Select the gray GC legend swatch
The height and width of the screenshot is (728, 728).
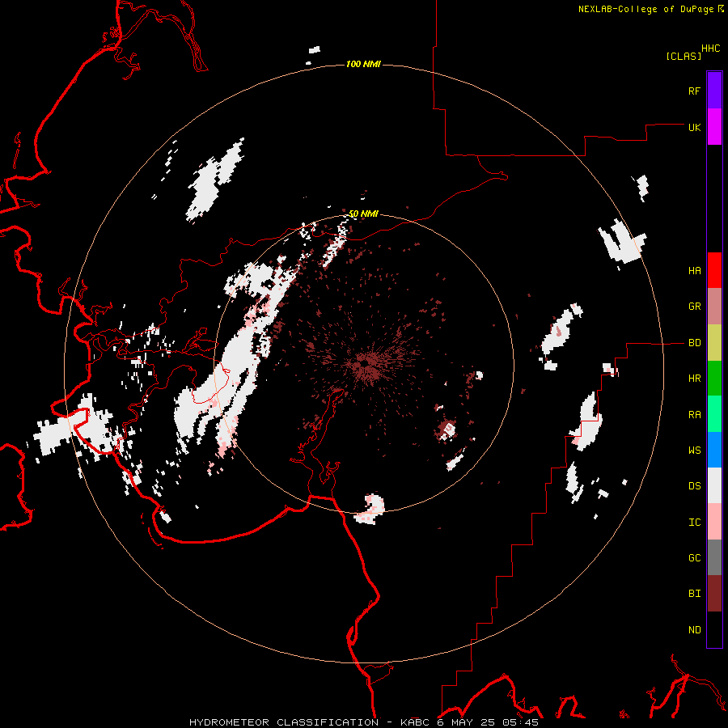coord(714,557)
